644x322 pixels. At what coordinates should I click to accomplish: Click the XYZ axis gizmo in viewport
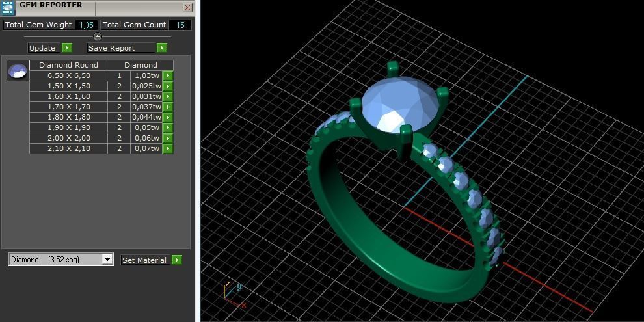[x=234, y=295]
